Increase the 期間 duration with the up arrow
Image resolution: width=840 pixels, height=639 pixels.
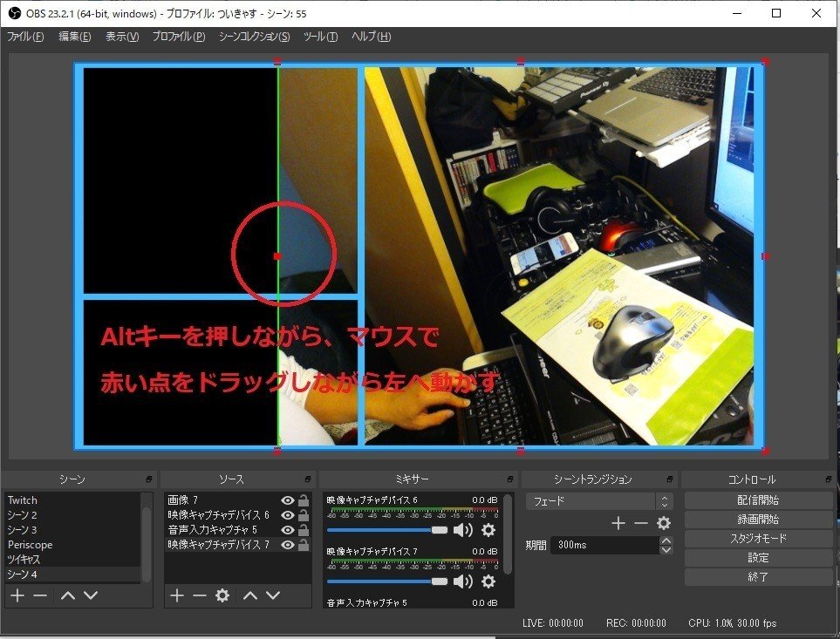(x=666, y=541)
